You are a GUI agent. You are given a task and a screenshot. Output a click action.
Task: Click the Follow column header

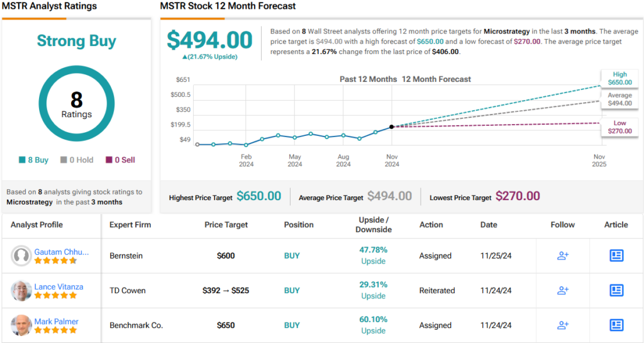click(563, 225)
